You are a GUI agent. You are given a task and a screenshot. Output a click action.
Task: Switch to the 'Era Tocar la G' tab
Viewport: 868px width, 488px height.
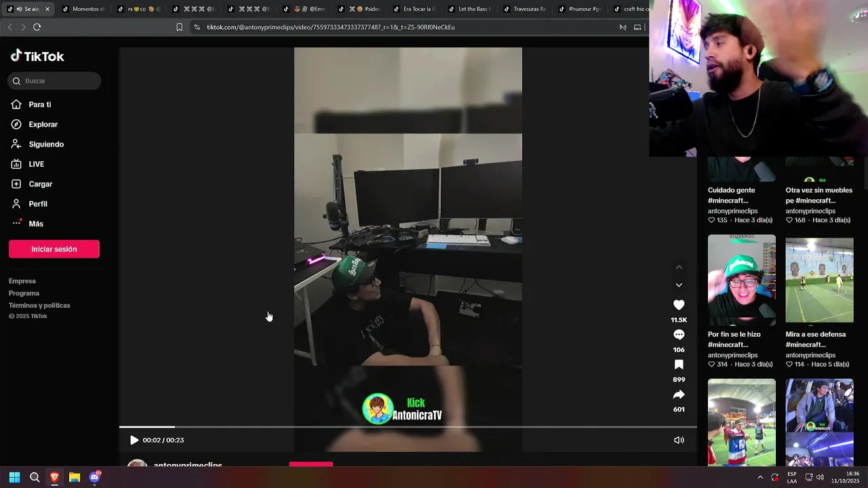tap(414, 9)
